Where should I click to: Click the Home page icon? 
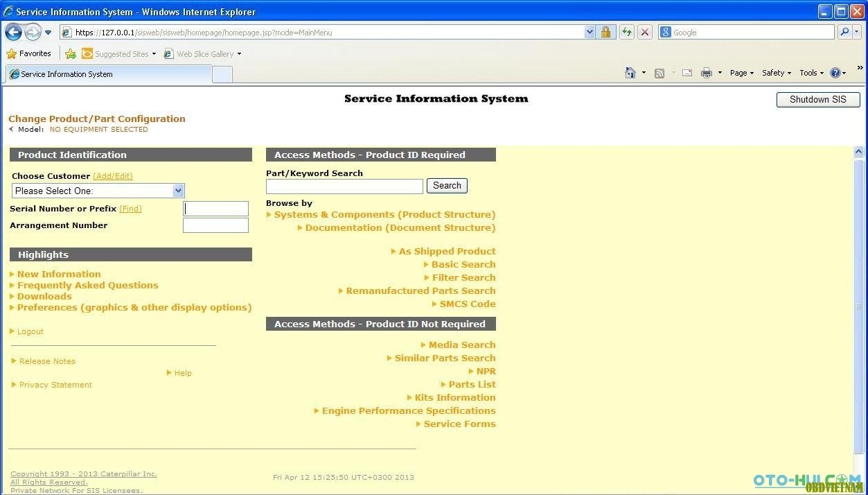[630, 73]
